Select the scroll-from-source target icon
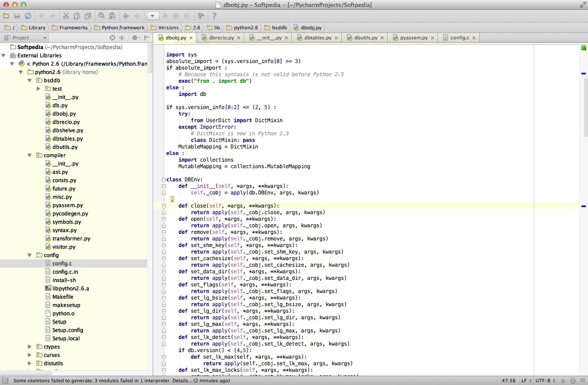 [113, 38]
